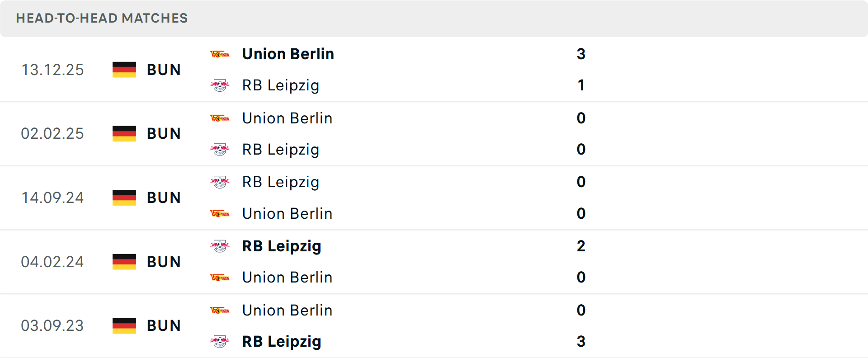Click the RB Leipzig crest for the 14.09.24 fixture
868x358 pixels.
pos(220,182)
